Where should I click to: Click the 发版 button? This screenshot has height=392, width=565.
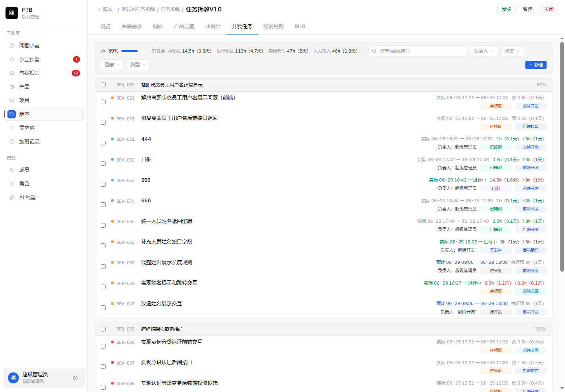click(507, 9)
